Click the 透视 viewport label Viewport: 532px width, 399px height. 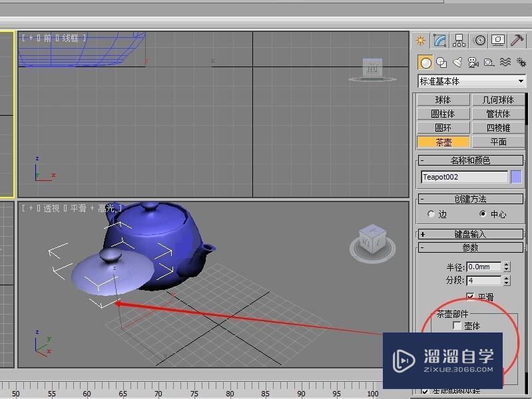click(51, 208)
